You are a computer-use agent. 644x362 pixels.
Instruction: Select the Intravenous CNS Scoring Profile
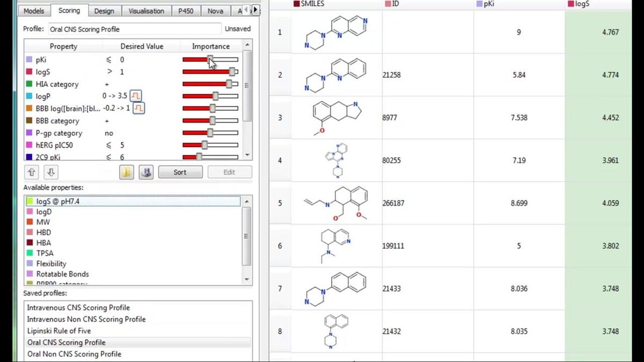click(x=77, y=307)
